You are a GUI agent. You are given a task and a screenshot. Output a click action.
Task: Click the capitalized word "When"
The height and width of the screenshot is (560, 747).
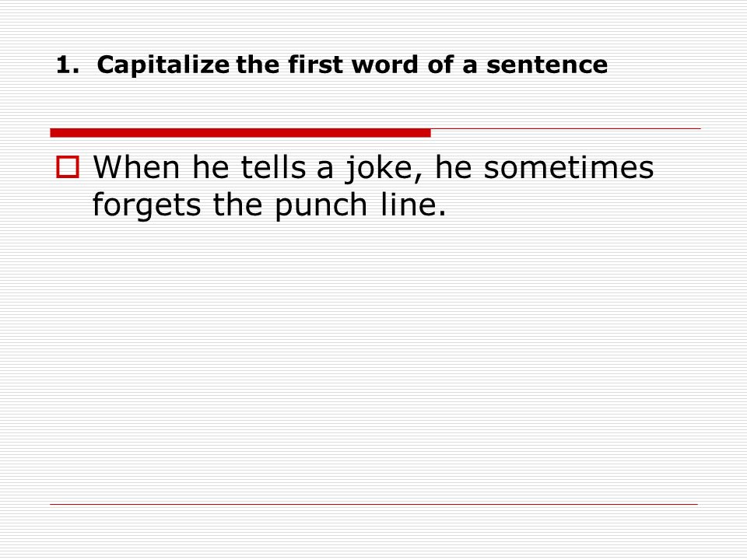(137, 168)
